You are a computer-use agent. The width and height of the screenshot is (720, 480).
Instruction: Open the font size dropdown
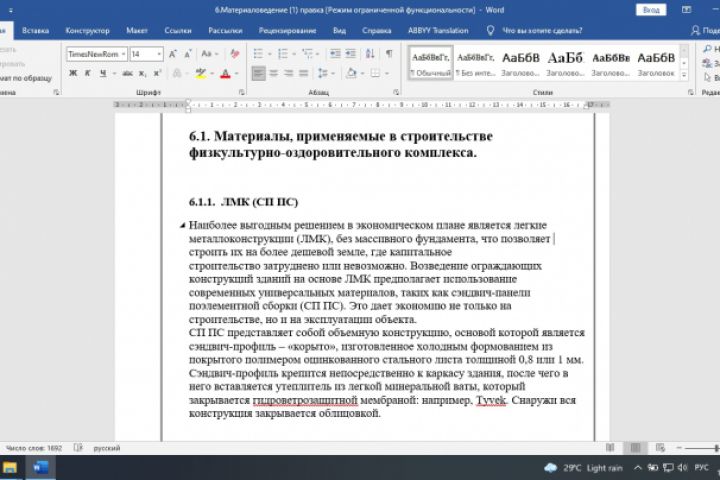pos(159,54)
